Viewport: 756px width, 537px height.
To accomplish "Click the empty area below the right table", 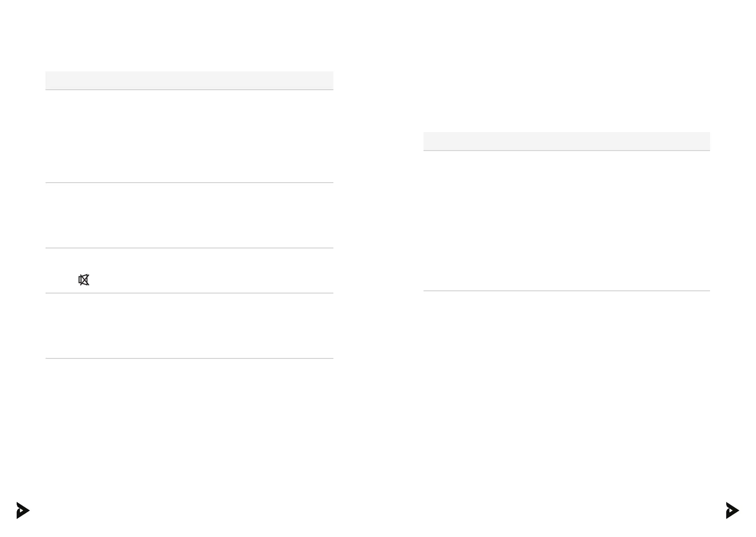I will 566,383.
